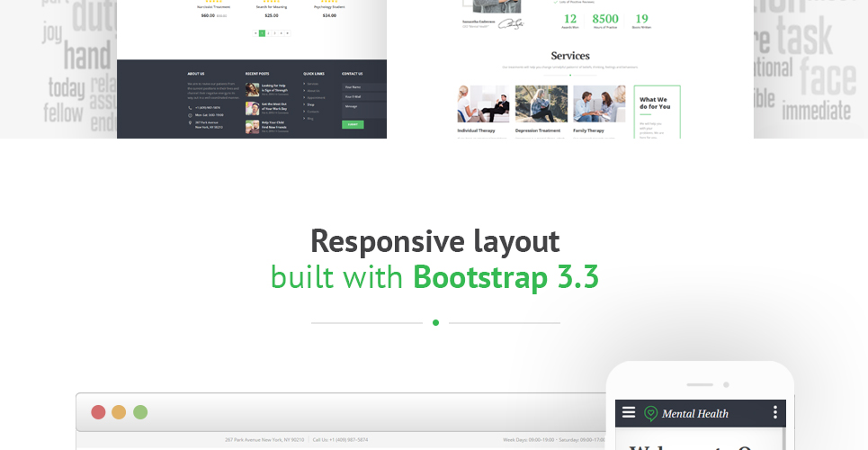Open the Shop quick link
The width and height of the screenshot is (868, 450).
coord(310,104)
